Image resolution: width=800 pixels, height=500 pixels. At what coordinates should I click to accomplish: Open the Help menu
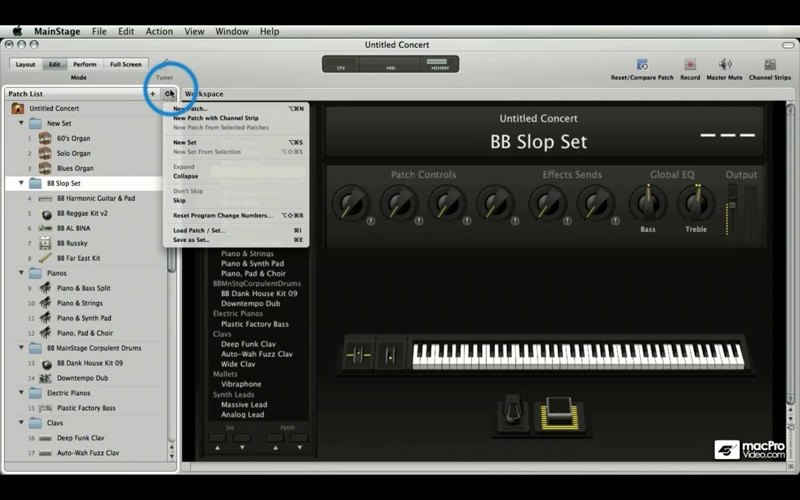pyautogui.click(x=269, y=31)
